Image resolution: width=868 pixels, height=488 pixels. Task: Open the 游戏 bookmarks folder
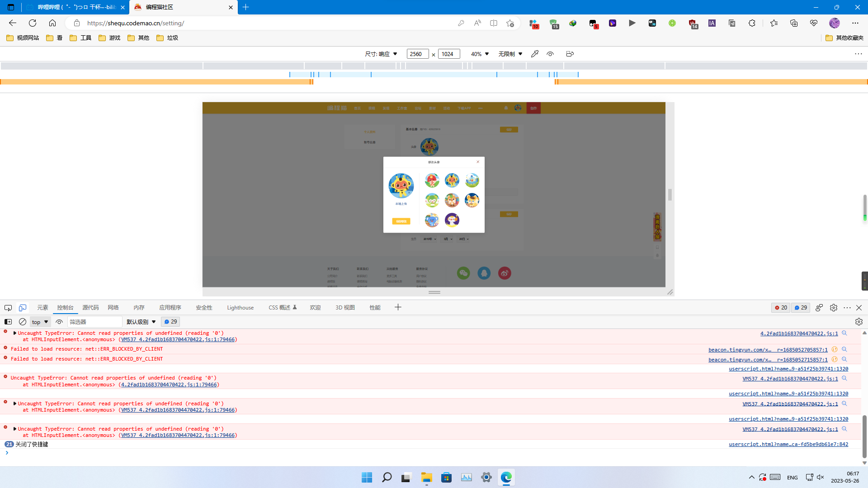pos(109,38)
